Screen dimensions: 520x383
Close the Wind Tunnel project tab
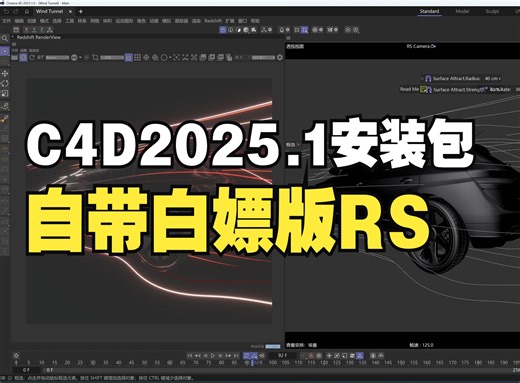[x=70, y=11]
